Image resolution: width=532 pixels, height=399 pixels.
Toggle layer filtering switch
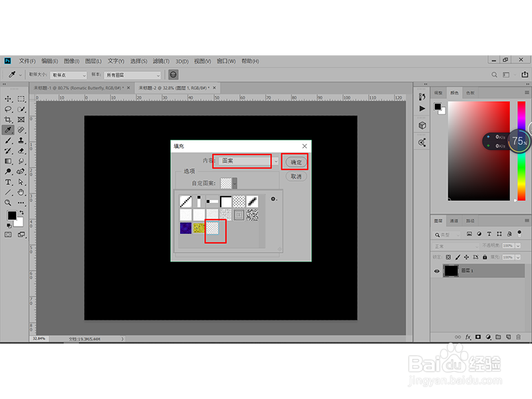[x=519, y=233]
